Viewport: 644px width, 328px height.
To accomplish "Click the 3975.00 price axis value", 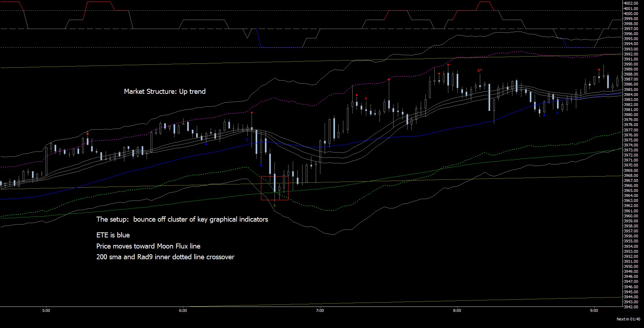I will [x=631, y=140].
